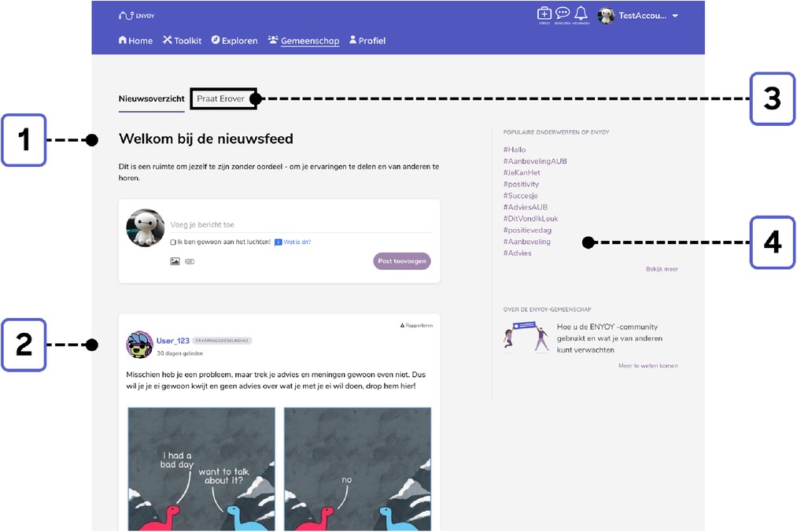Click the 'Post toevoegen' button
The height and width of the screenshot is (532, 797).
click(x=402, y=261)
